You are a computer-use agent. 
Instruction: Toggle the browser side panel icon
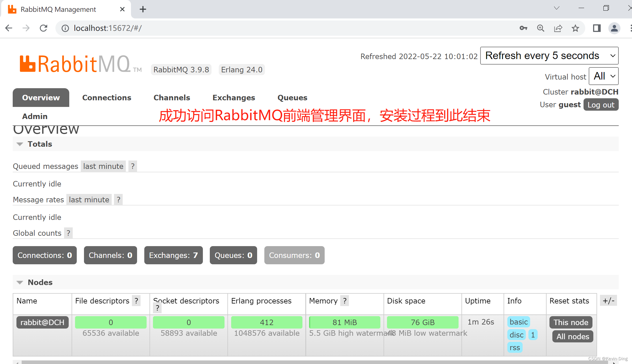597,28
